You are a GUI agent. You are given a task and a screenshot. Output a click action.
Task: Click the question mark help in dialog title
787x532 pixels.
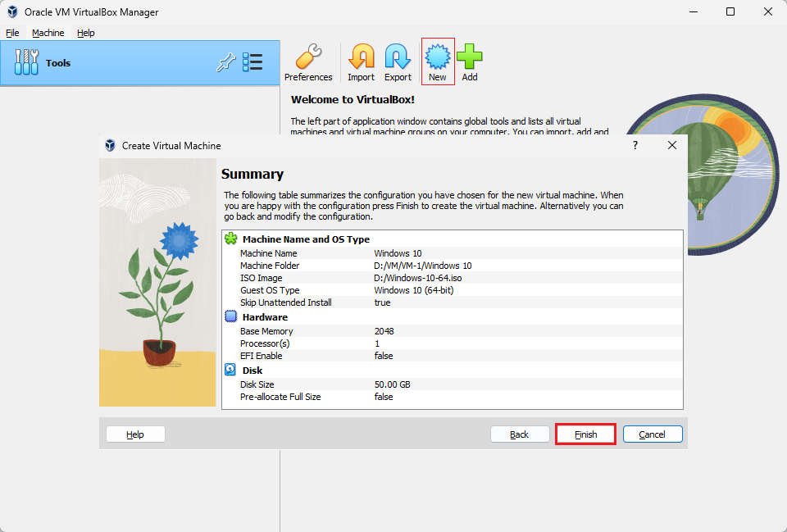[635, 146]
